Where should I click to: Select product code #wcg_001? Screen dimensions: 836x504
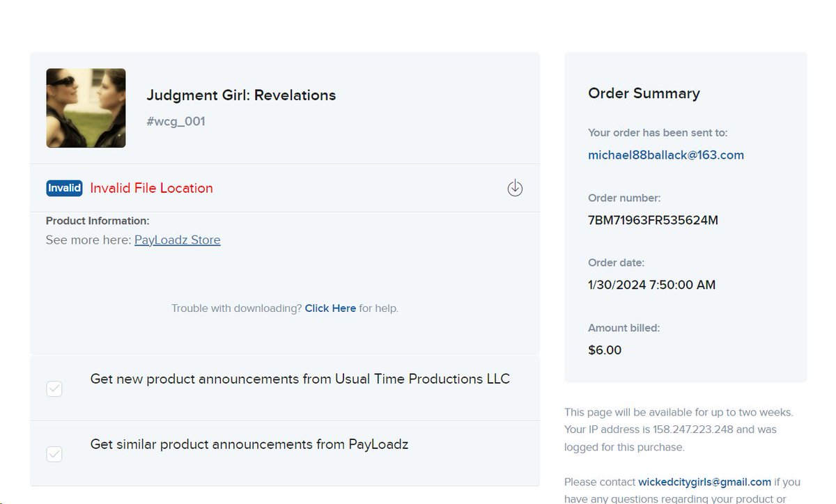pos(176,122)
